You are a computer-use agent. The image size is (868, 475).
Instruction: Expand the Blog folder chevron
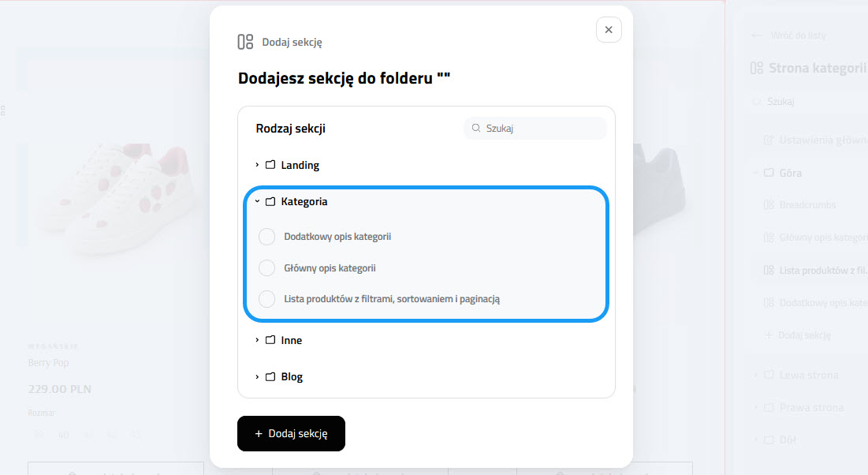257,377
